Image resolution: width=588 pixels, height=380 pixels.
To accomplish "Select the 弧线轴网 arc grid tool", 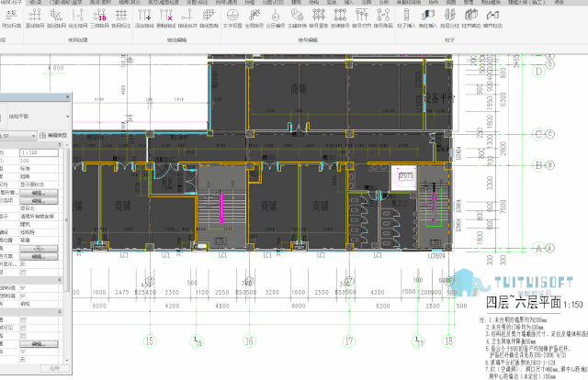I will (57, 18).
